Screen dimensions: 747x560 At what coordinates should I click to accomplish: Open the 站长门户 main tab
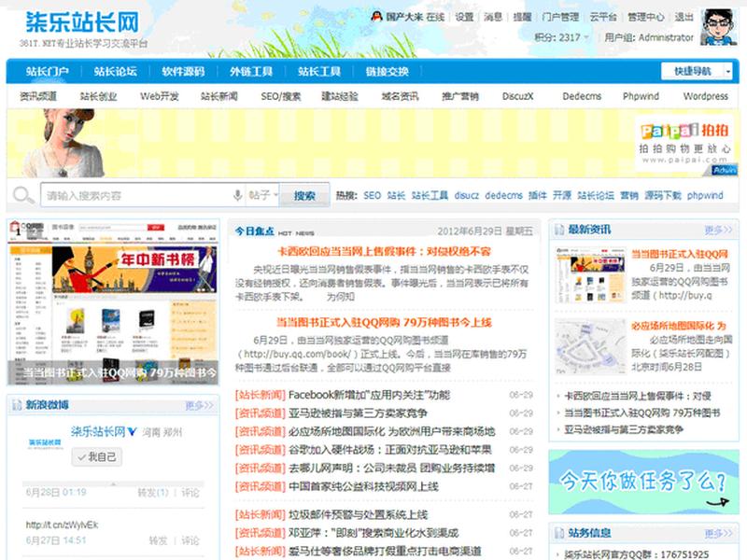pyautogui.click(x=48, y=72)
